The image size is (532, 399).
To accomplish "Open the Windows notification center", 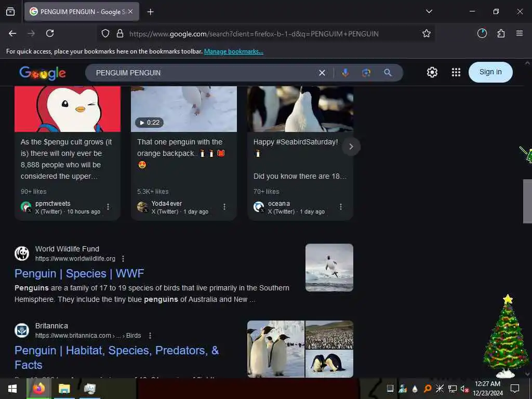I will [x=515, y=389].
